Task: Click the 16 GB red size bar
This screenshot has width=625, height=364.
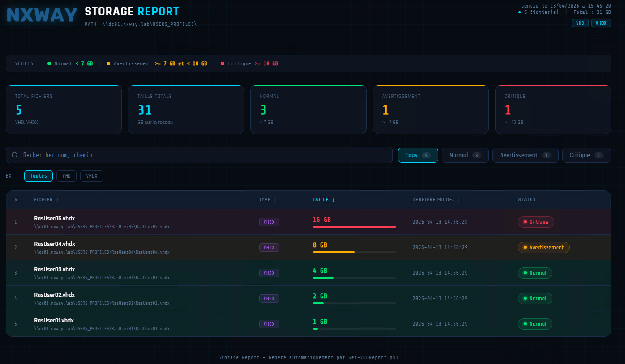Action: (x=354, y=227)
